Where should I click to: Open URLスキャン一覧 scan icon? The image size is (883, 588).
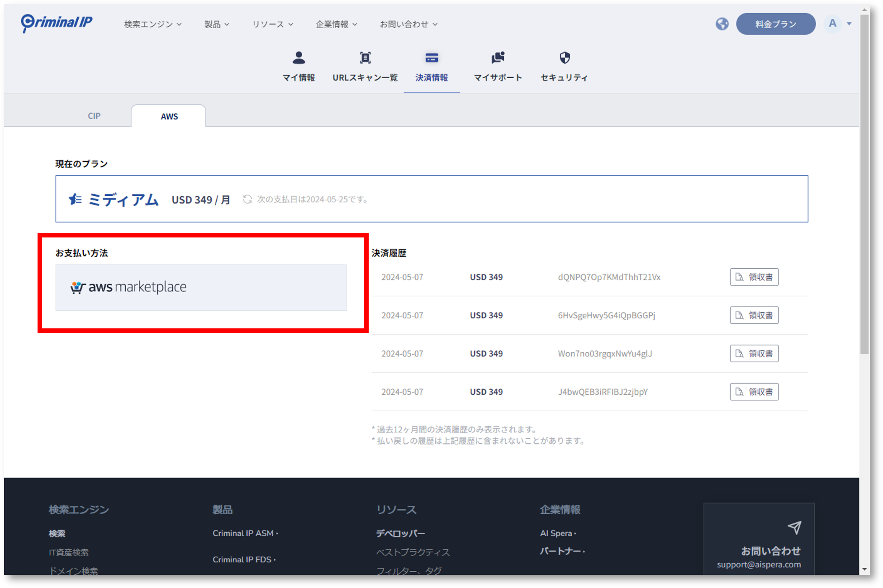(365, 58)
